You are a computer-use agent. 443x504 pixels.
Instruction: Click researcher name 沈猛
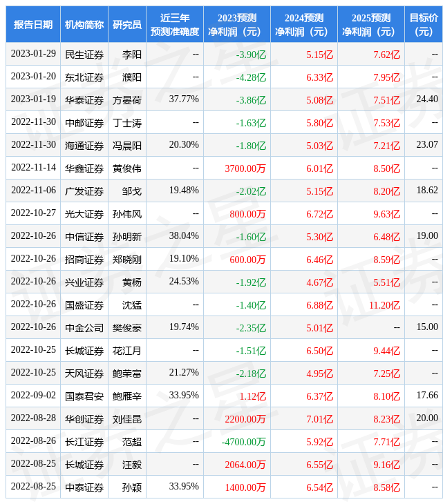(132, 305)
